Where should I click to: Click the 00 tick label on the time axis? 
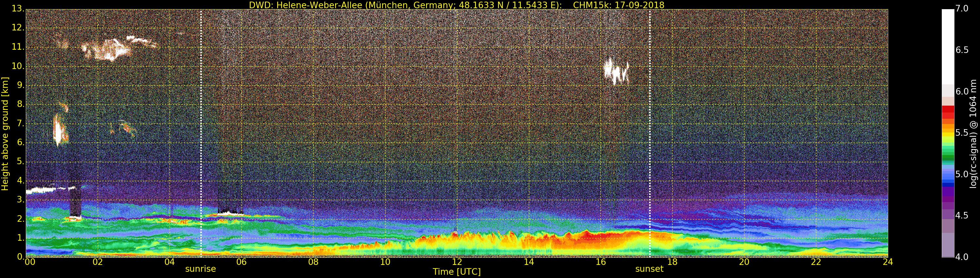tap(30, 262)
